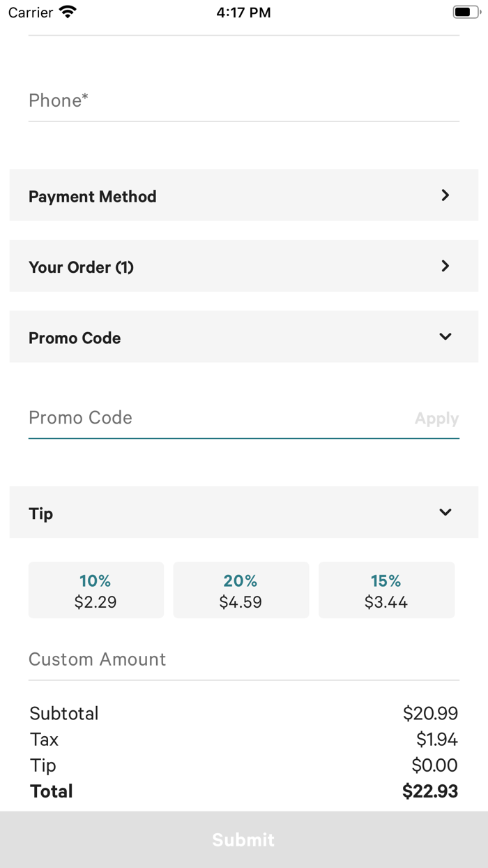Choose the 15% tip of $3.44
The image size is (488, 868).
coord(386,590)
